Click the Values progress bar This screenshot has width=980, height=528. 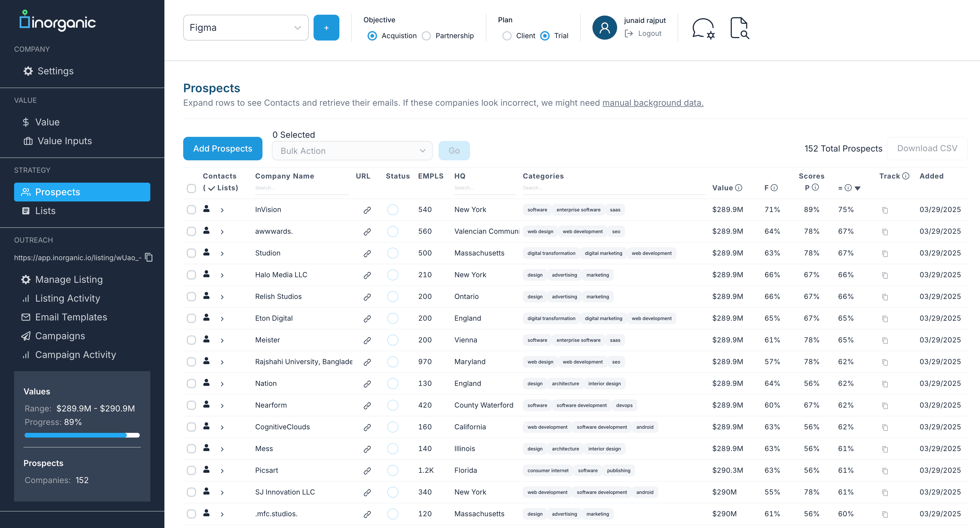[x=82, y=435]
